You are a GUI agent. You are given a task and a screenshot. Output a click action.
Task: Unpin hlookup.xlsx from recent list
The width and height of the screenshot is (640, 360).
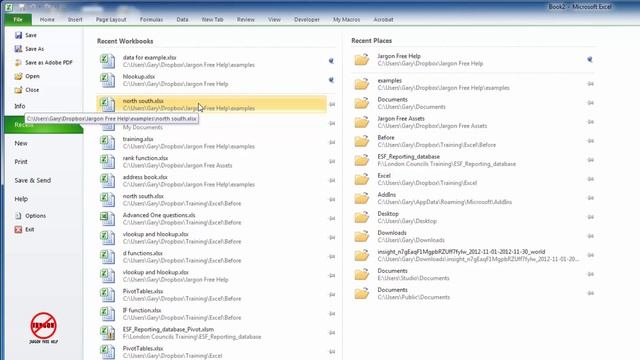tap(331, 80)
